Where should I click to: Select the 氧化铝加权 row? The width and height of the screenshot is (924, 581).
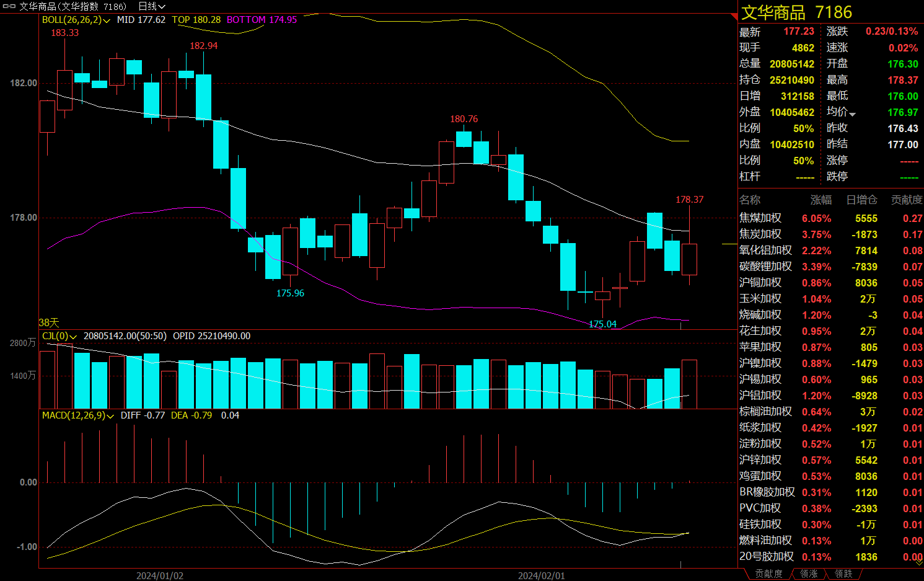click(830, 251)
